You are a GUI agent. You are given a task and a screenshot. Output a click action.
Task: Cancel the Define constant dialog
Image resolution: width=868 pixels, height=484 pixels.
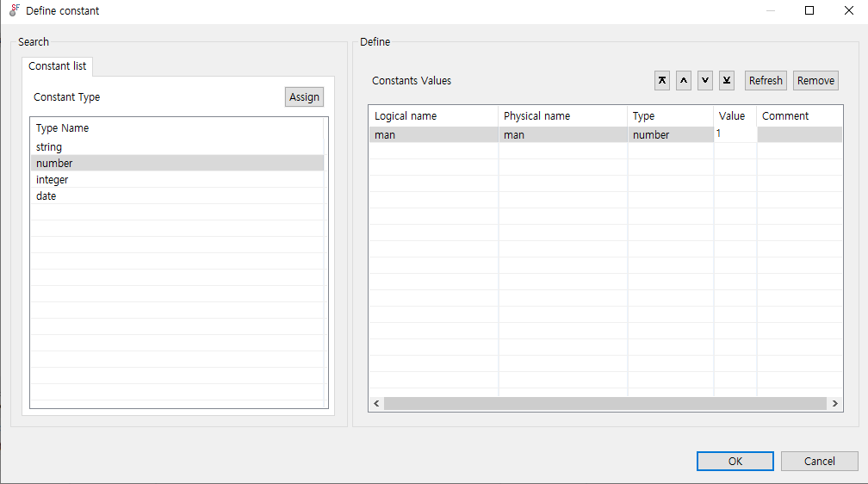click(819, 462)
